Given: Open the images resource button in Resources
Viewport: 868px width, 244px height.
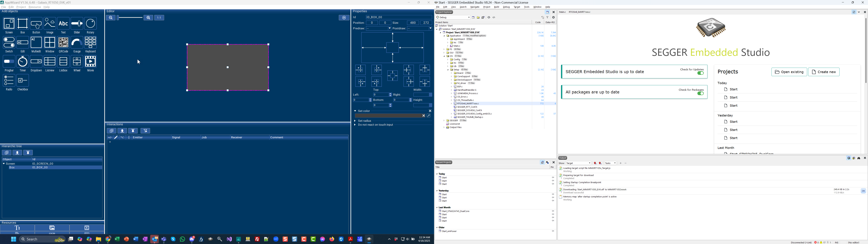Looking at the screenshot, I should 52,228.
